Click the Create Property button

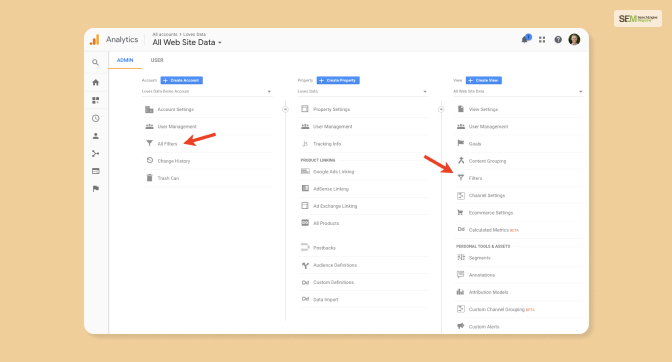(x=338, y=80)
